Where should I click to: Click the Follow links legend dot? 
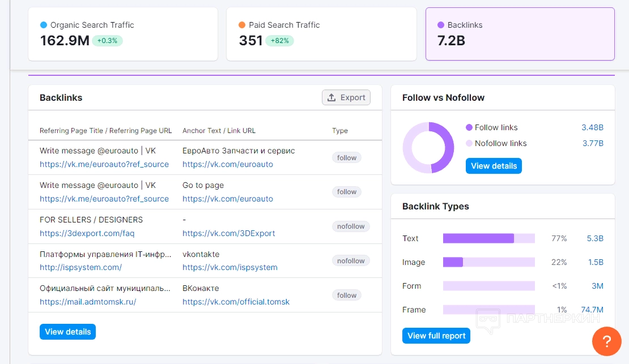coord(469,127)
